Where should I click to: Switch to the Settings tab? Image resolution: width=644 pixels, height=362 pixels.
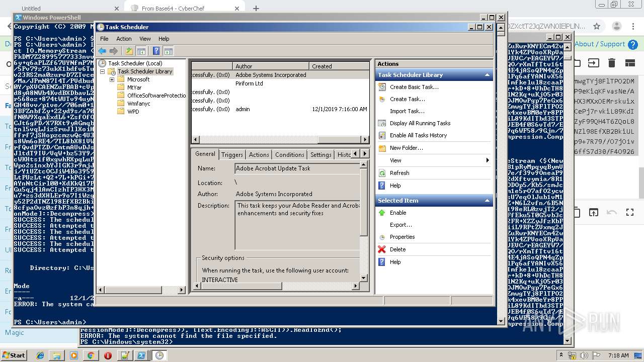320,154
